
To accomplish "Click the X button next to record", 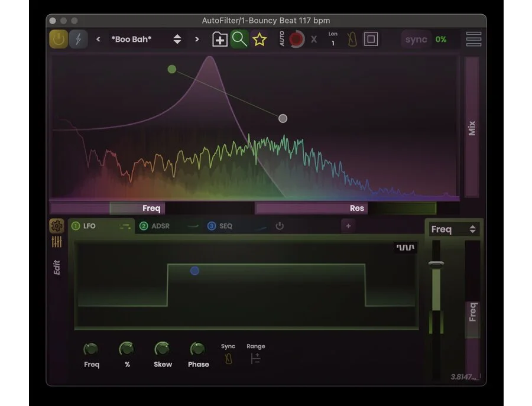I will pyautogui.click(x=314, y=40).
